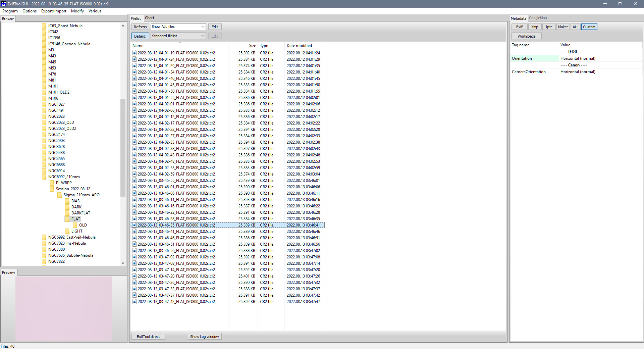The width and height of the screenshot is (644, 349).
Task: Click folder tree scrollbar down arrow
Action: pos(123,263)
